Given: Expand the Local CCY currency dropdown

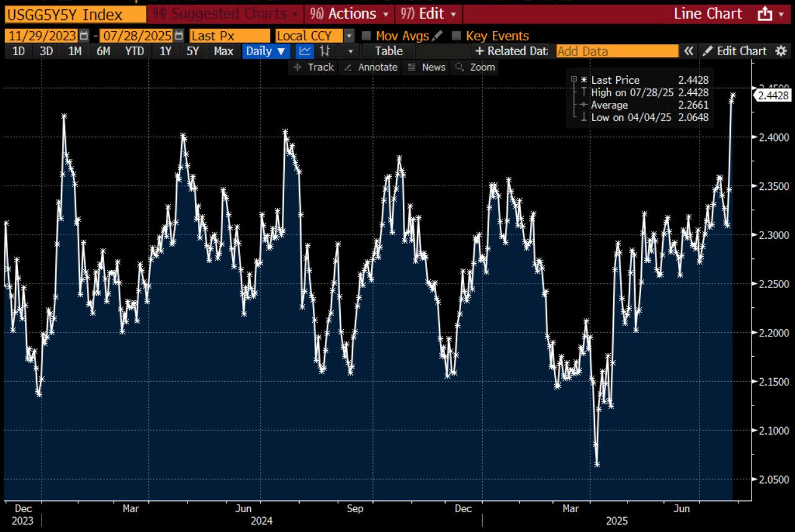Looking at the screenshot, I should click(x=349, y=36).
